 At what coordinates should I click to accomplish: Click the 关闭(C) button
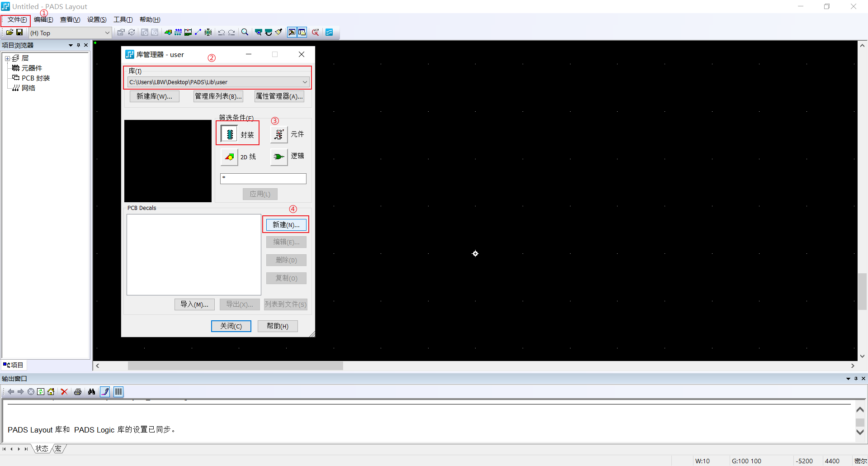point(231,326)
